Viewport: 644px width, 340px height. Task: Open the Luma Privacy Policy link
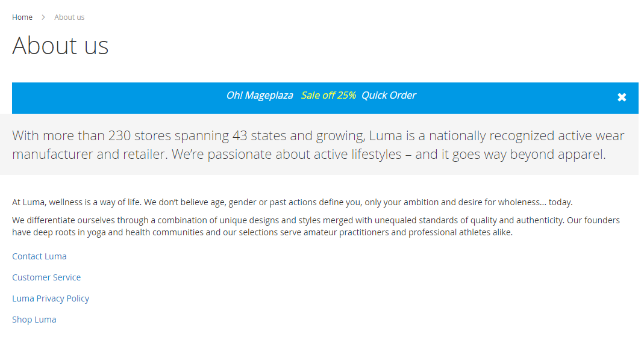pos(51,298)
